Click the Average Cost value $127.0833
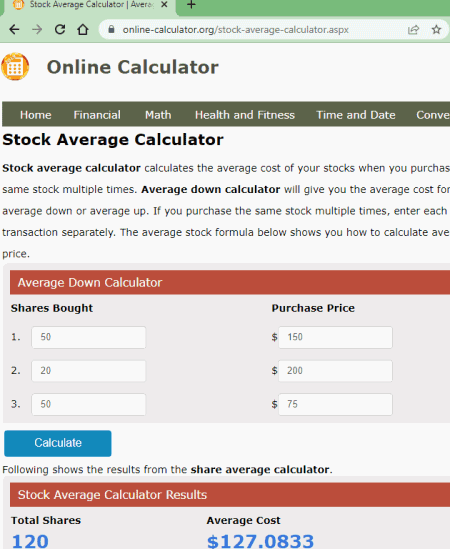This screenshot has height=549, width=450. tap(261, 541)
